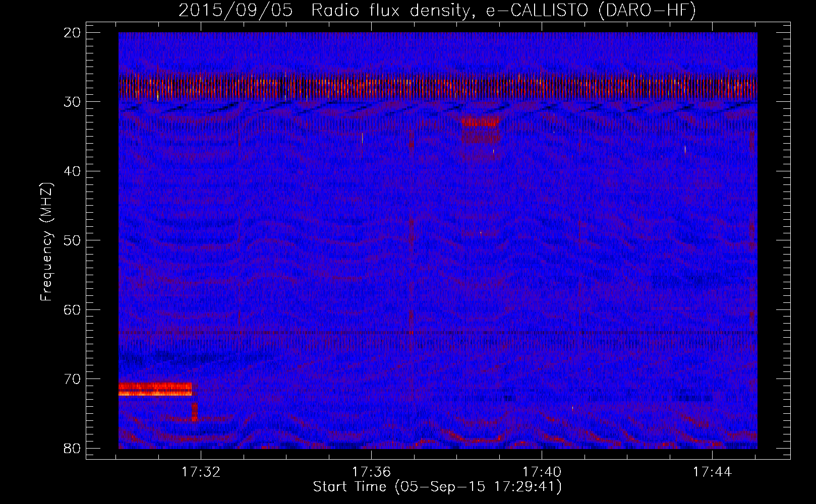Click the red interference band near 28 MHz
This screenshot has height=504, width=816.
pos(438,87)
